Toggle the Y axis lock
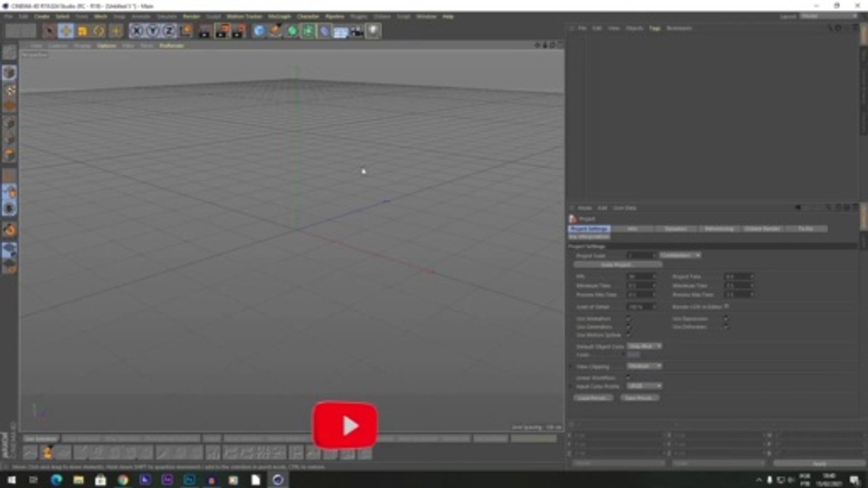This screenshot has width=868, height=488. click(x=153, y=30)
